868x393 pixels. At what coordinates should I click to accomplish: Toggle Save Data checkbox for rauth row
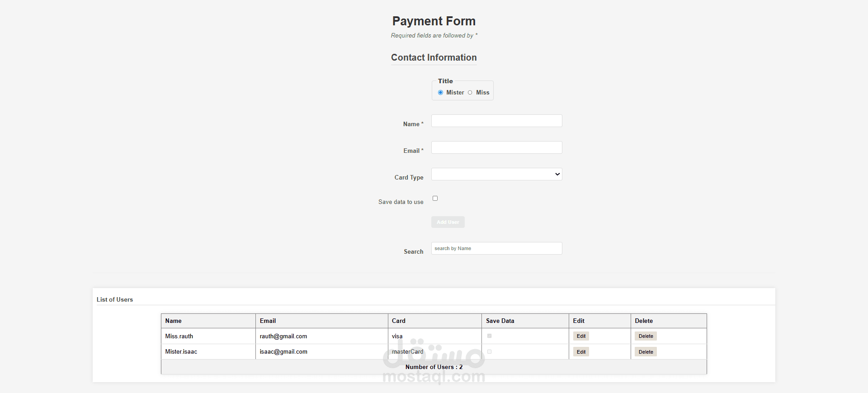tap(489, 336)
